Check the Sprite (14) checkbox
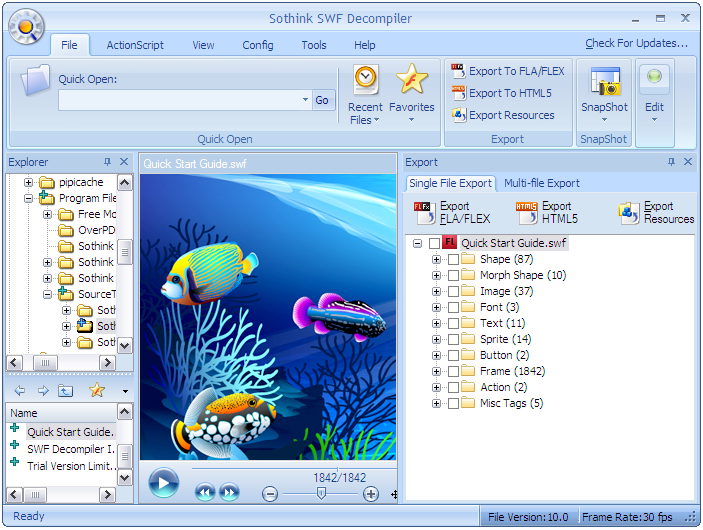Screen dimensions: 703x530 click(x=453, y=339)
